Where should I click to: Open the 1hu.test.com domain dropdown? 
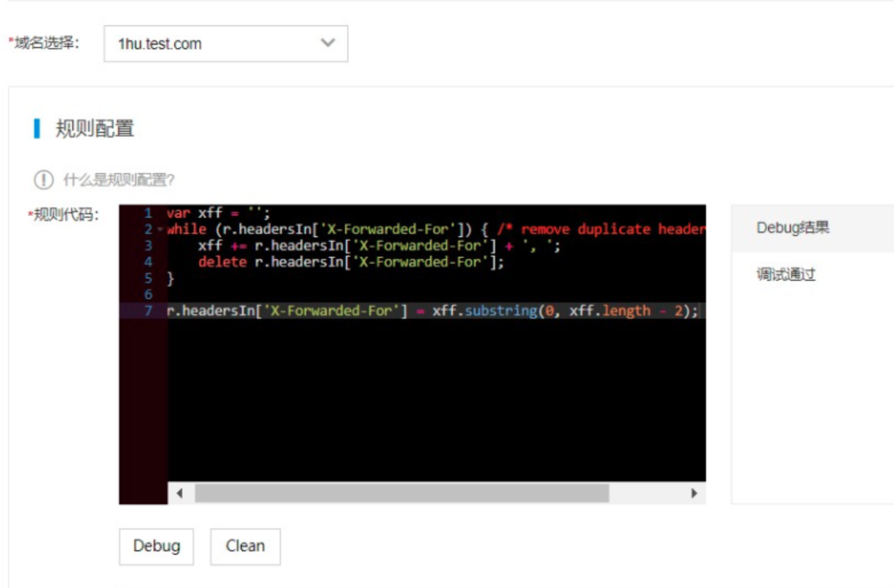[x=225, y=44]
